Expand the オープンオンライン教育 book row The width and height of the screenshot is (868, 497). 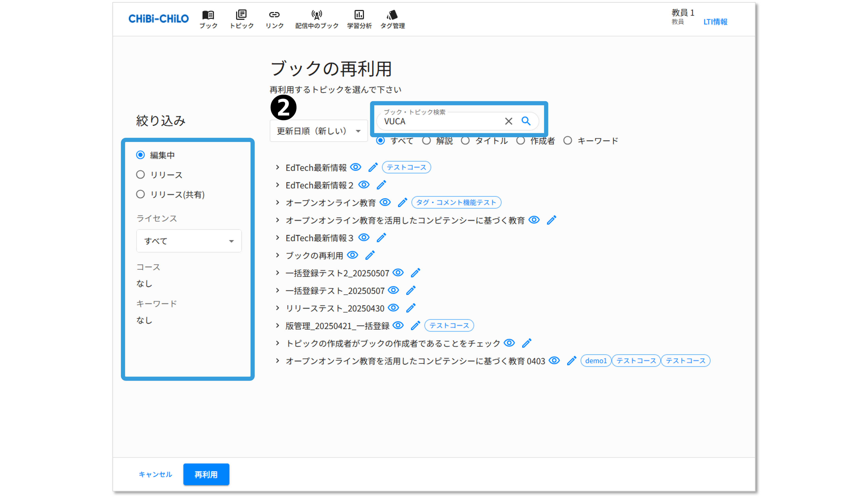(278, 202)
